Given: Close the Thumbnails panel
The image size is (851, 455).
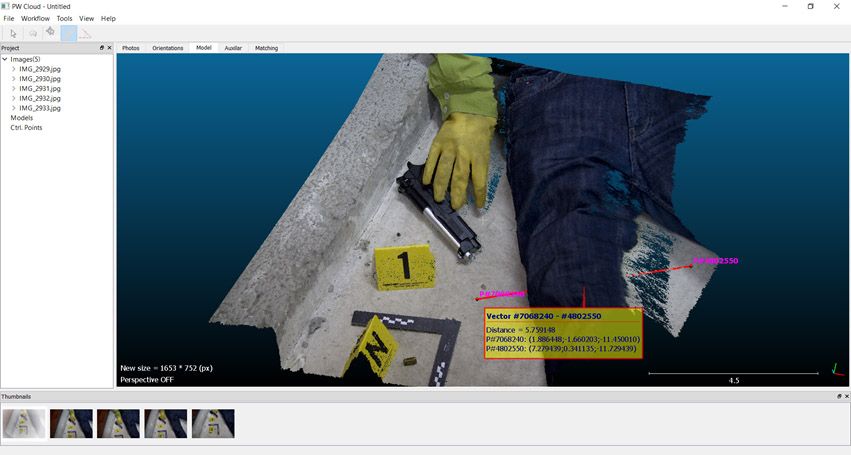Looking at the screenshot, I should tap(847, 396).
